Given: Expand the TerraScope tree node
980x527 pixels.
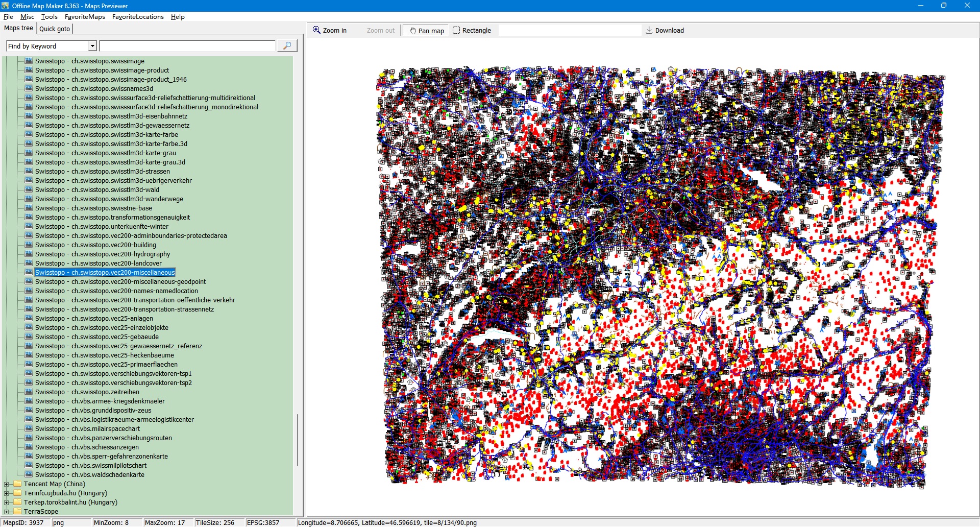Looking at the screenshot, I should [x=6, y=512].
